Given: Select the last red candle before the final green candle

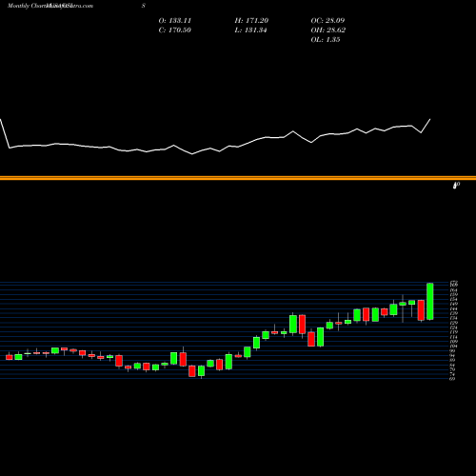Looking at the screenshot, I should pos(421,310).
